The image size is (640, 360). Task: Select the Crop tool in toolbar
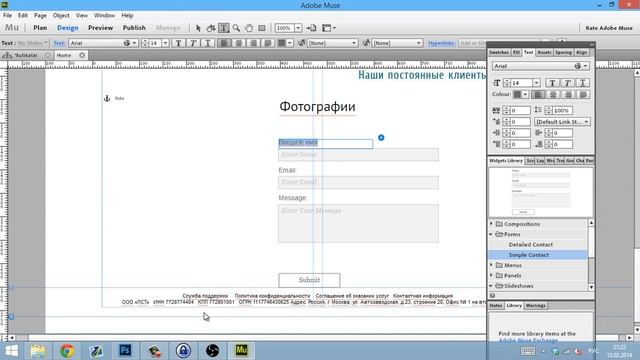click(x=211, y=28)
